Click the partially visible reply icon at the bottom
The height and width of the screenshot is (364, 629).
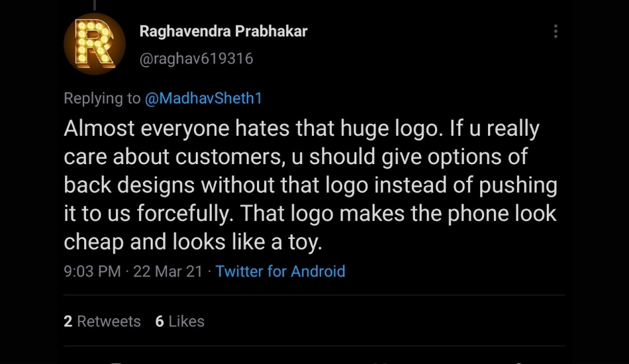pyautogui.click(x=115, y=362)
